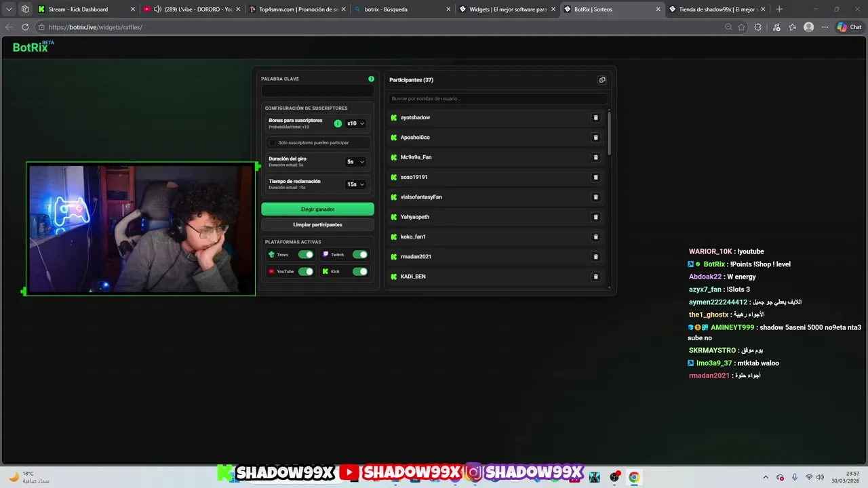The height and width of the screenshot is (488, 868).
Task: Open the favorites list icon in the toolbar
Action: (793, 27)
